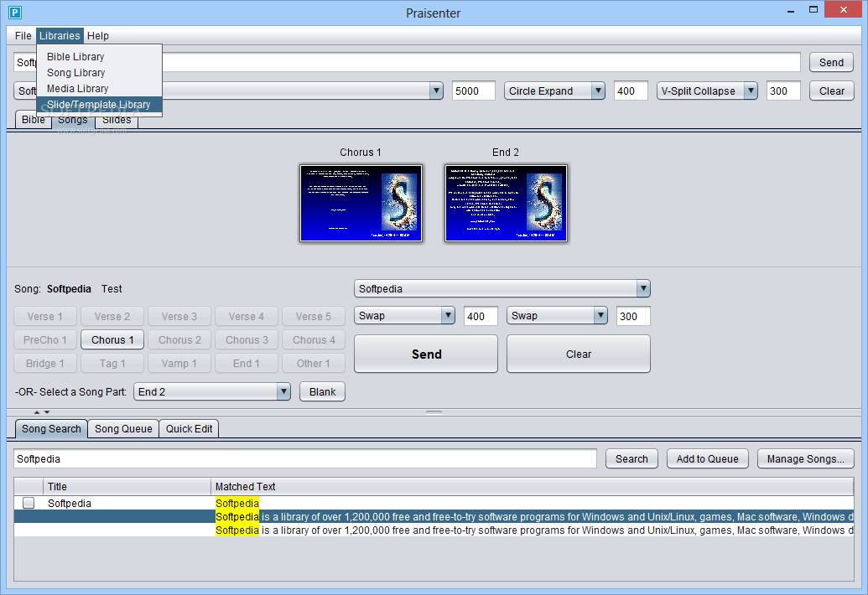Click the song search text field

(305, 459)
